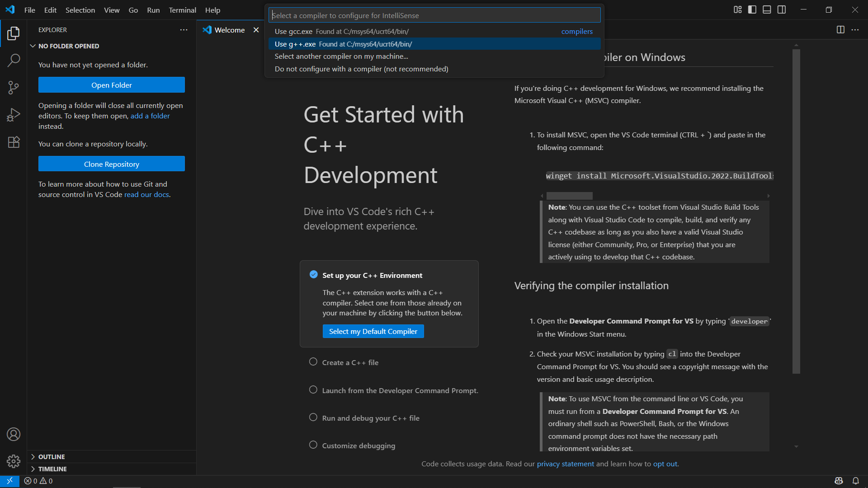Click the scroll right arrow of code block

tap(769, 196)
